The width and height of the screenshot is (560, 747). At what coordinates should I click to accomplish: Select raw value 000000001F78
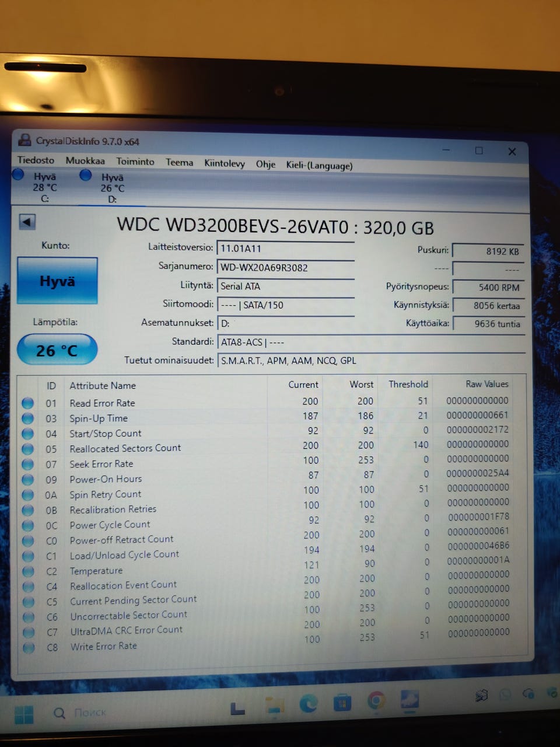478,516
